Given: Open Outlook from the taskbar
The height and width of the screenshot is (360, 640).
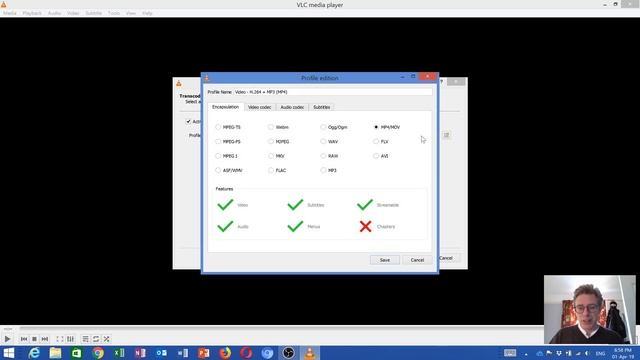Looking at the screenshot, I should (x=161, y=353).
